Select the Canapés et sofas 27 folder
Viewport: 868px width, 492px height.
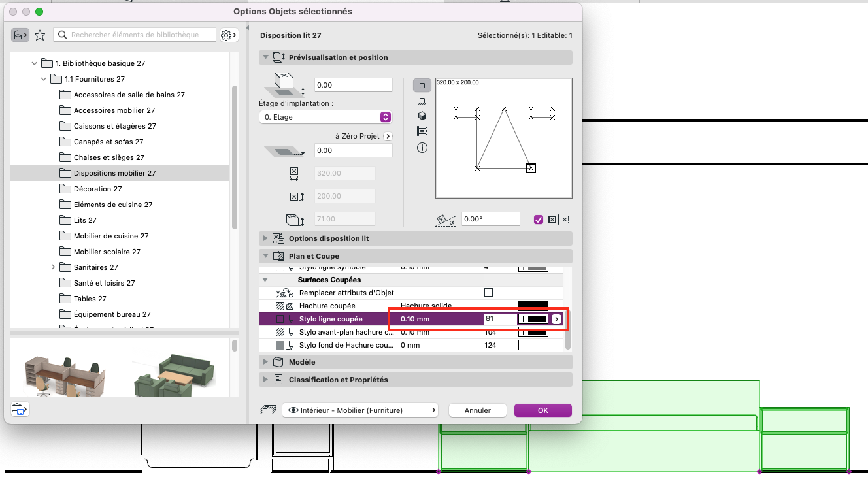tap(120, 142)
